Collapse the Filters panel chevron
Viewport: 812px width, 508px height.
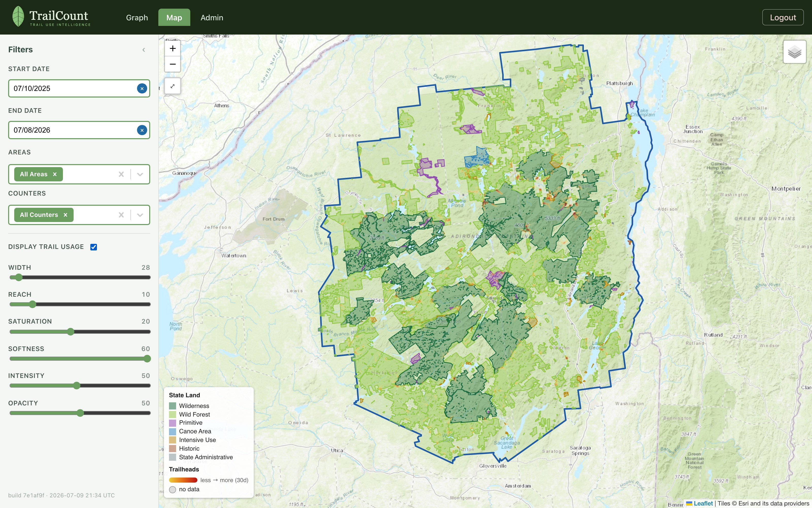click(144, 50)
